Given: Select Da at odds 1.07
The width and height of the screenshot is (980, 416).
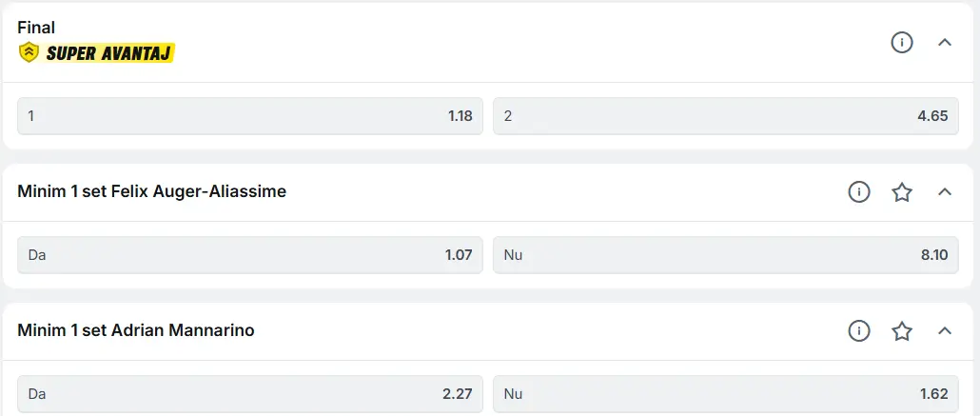Looking at the screenshot, I should click(250, 255).
